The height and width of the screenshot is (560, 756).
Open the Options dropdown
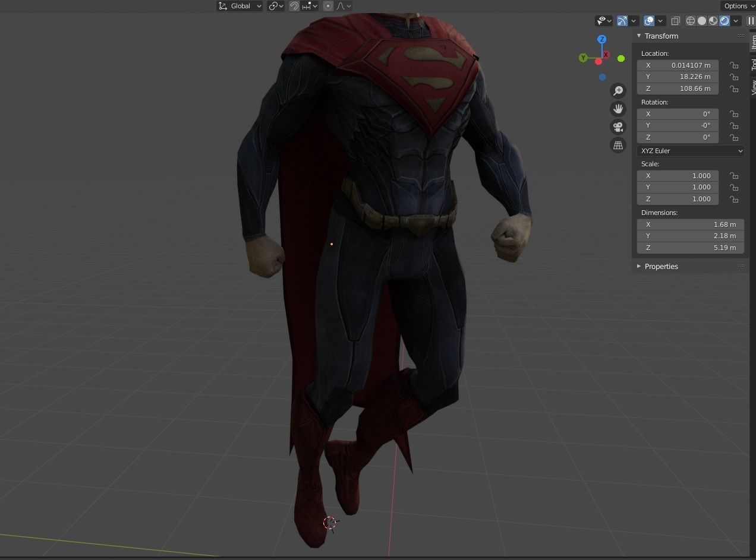point(738,6)
